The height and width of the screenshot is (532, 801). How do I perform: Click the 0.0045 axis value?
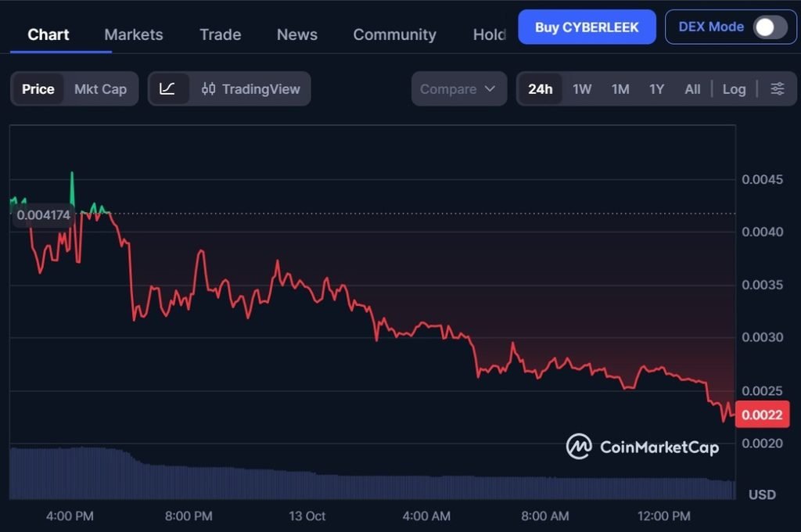pyautogui.click(x=762, y=179)
